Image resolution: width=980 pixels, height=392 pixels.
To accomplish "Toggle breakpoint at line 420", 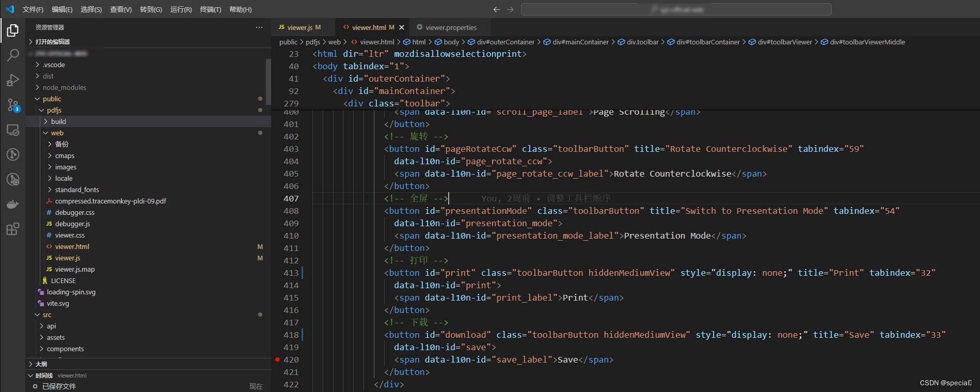I will [x=278, y=359].
